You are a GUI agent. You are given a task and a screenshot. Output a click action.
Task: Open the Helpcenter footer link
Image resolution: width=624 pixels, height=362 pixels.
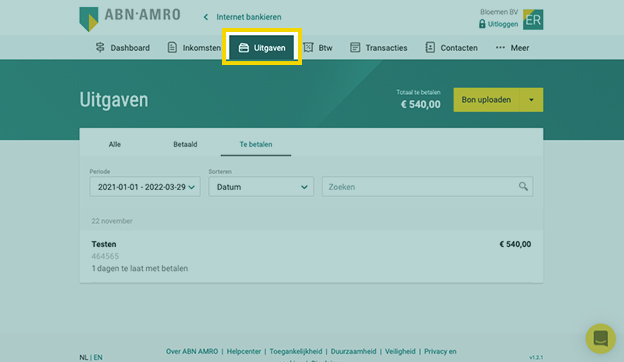(x=244, y=351)
